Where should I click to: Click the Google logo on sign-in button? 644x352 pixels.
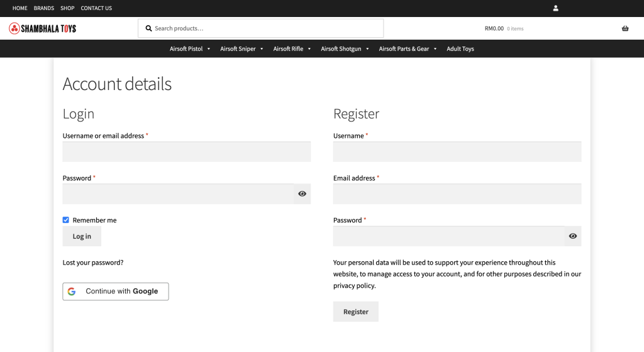(72, 292)
